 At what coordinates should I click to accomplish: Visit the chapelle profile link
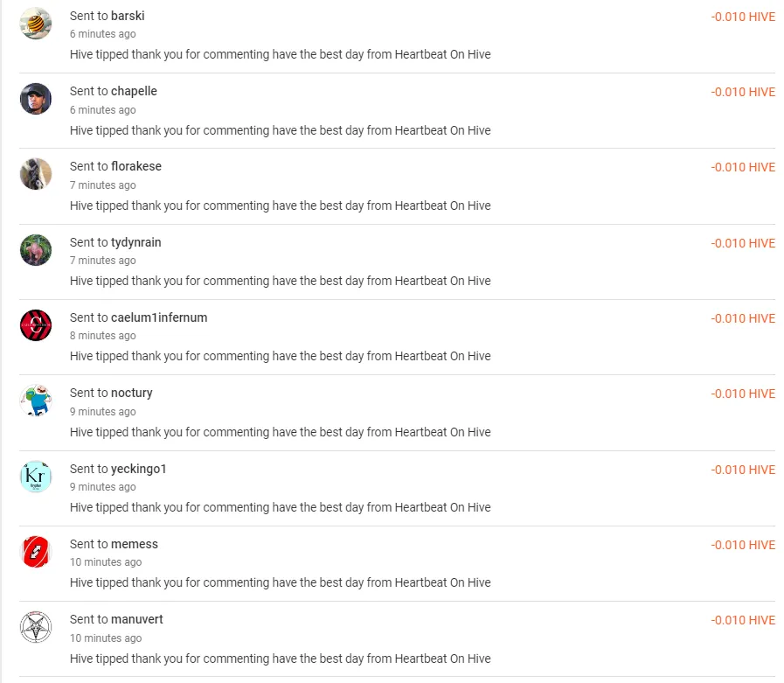pos(134,91)
